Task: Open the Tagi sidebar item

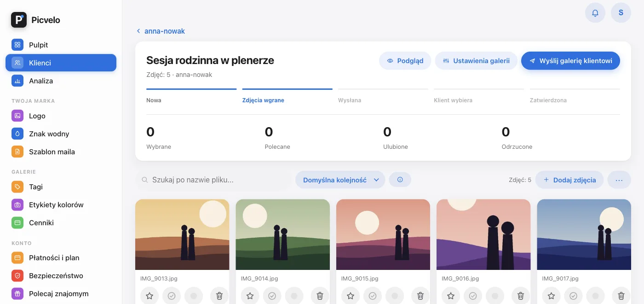Action: click(x=61, y=187)
